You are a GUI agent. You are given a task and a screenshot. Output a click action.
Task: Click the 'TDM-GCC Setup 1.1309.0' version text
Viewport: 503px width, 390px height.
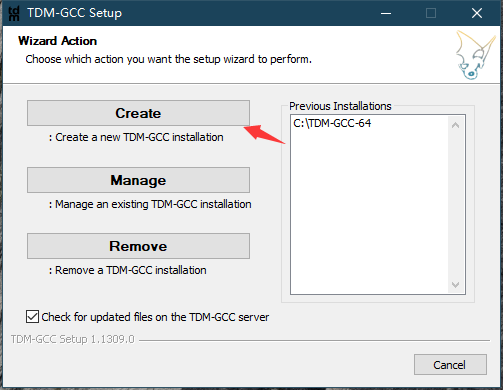click(73, 339)
